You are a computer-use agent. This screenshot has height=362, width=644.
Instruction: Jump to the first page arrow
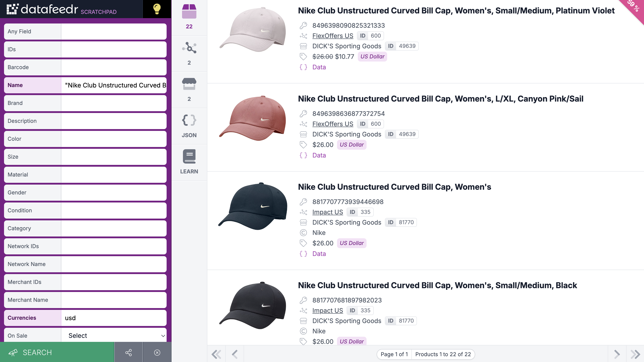click(x=216, y=354)
